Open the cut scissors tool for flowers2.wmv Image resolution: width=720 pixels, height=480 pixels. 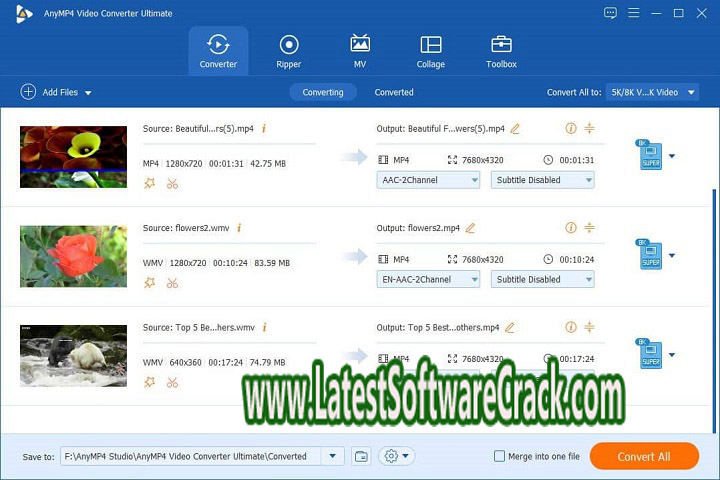[x=172, y=283]
